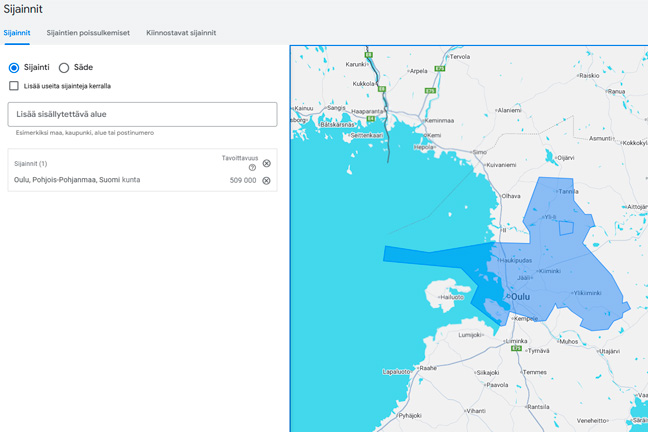Screen dimensions: 648x432
Task: Click the Oulu city label on map
Action: pos(520,297)
